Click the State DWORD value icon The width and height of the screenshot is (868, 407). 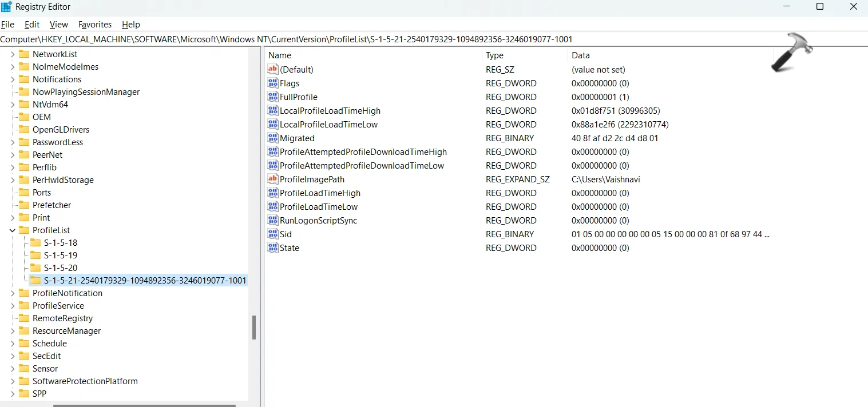click(x=272, y=248)
